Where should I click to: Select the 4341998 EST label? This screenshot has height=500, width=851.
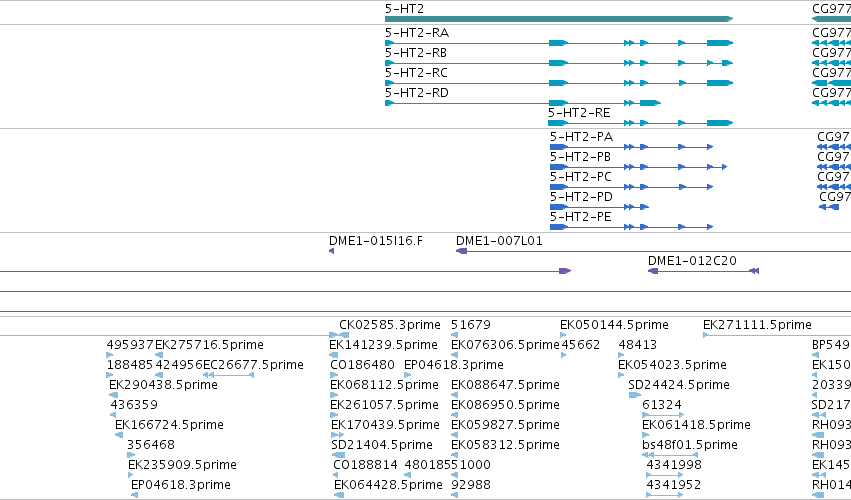click(x=674, y=465)
